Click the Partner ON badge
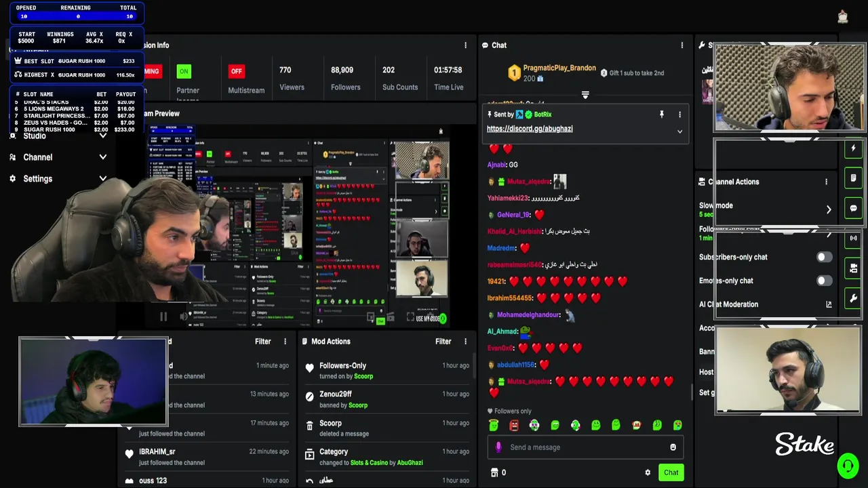 pos(184,71)
